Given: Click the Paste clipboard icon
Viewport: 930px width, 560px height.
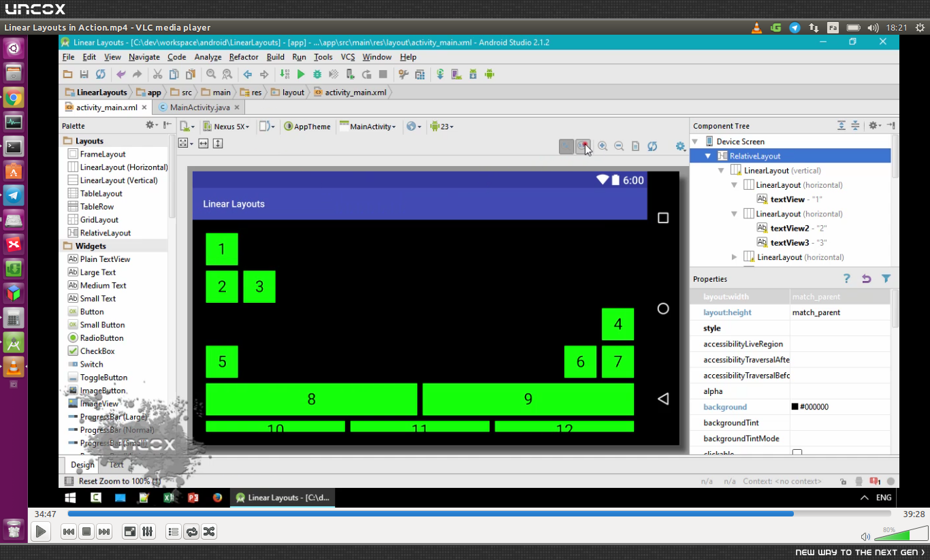Looking at the screenshot, I should (x=191, y=74).
